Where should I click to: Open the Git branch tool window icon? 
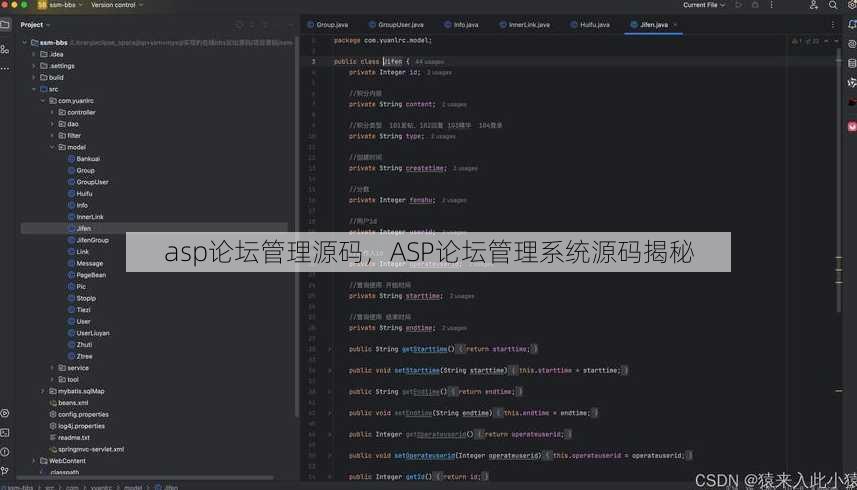tap(5, 471)
